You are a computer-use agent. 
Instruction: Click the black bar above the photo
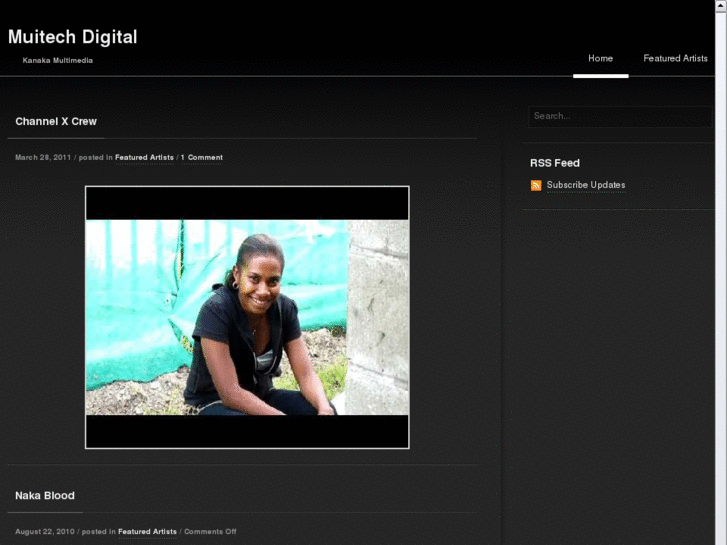tap(247, 203)
